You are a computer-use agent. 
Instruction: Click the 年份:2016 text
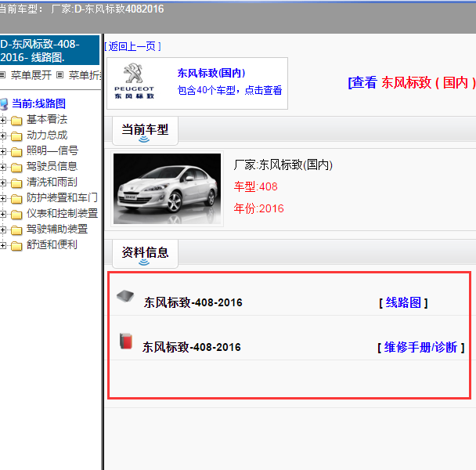tap(258, 208)
